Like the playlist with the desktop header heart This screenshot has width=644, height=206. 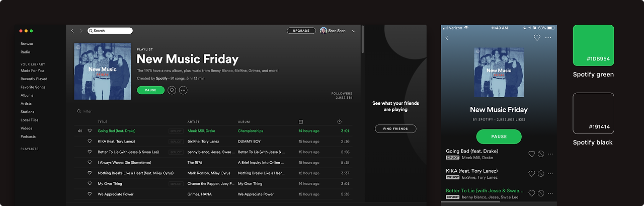pyautogui.click(x=172, y=90)
